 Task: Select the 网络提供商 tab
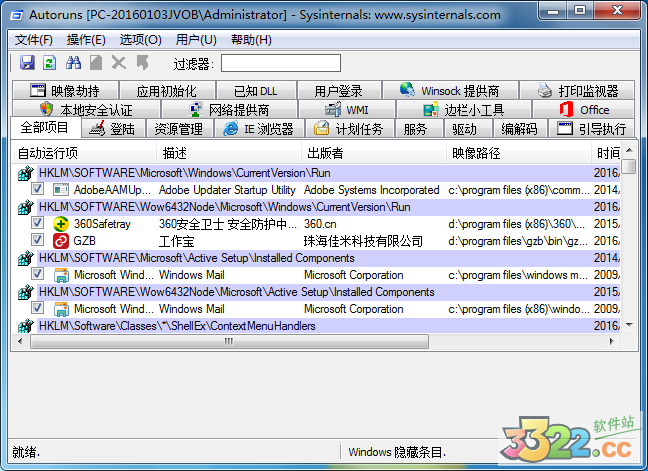click(229, 110)
